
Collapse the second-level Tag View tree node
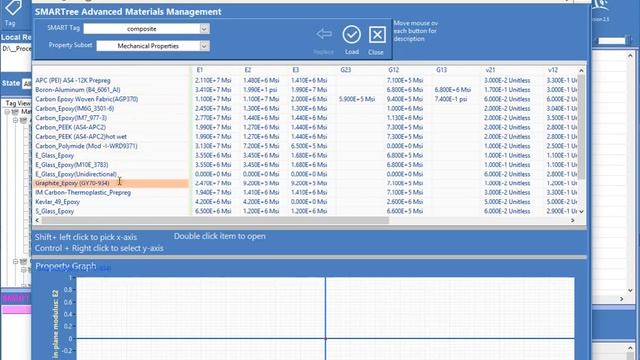click(15, 120)
